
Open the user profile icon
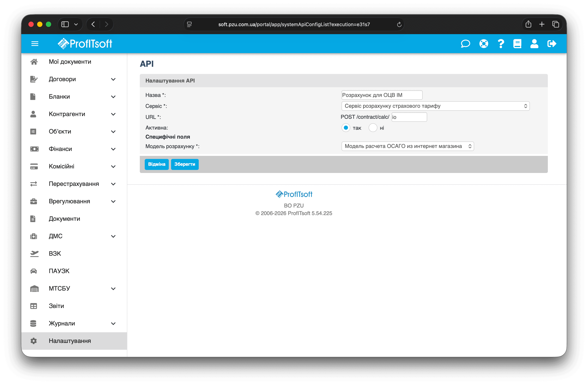point(534,44)
